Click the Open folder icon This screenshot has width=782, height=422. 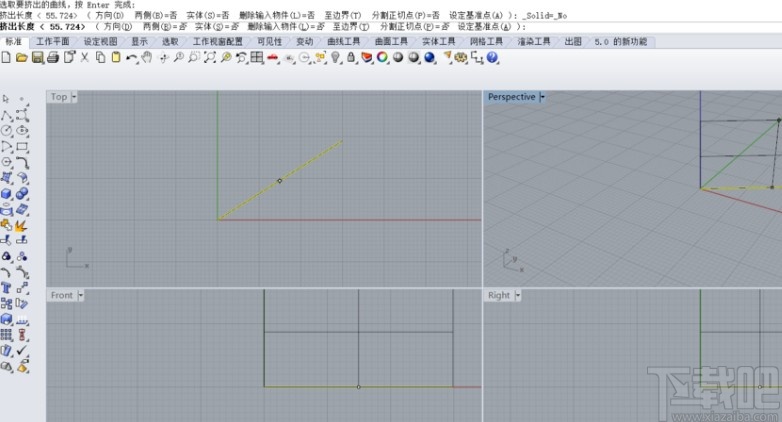pyautogui.click(x=21, y=58)
